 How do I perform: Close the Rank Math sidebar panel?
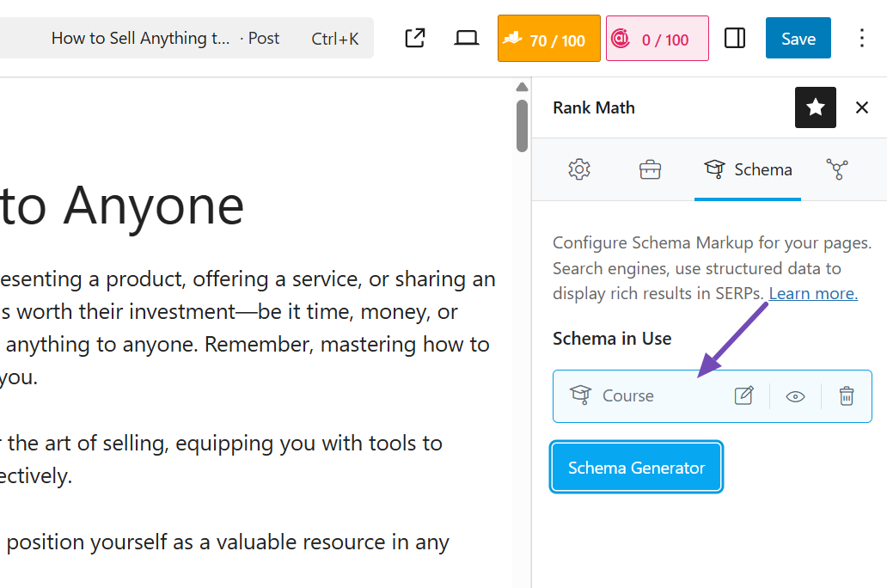click(862, 107)
